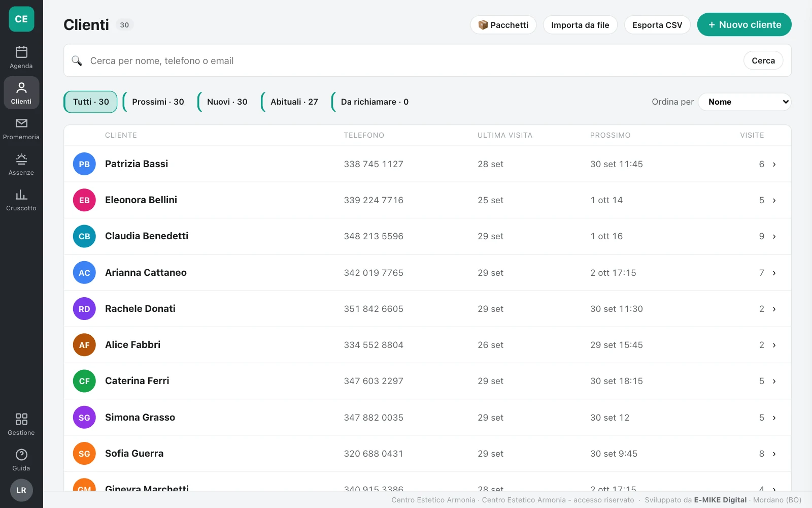Click Patrizia Bassi's PB avatar
Viewport: 812px width, 508px height.
(84, 164)
